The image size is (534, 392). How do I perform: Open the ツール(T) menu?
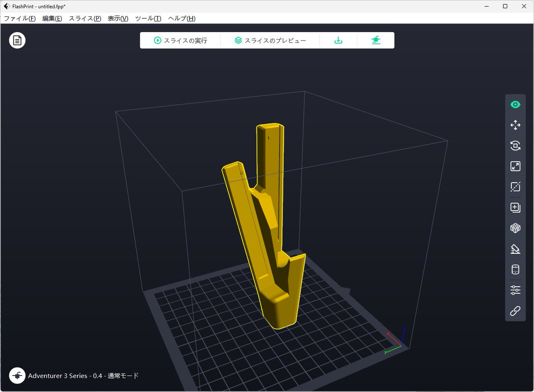[x=148, y=18]
